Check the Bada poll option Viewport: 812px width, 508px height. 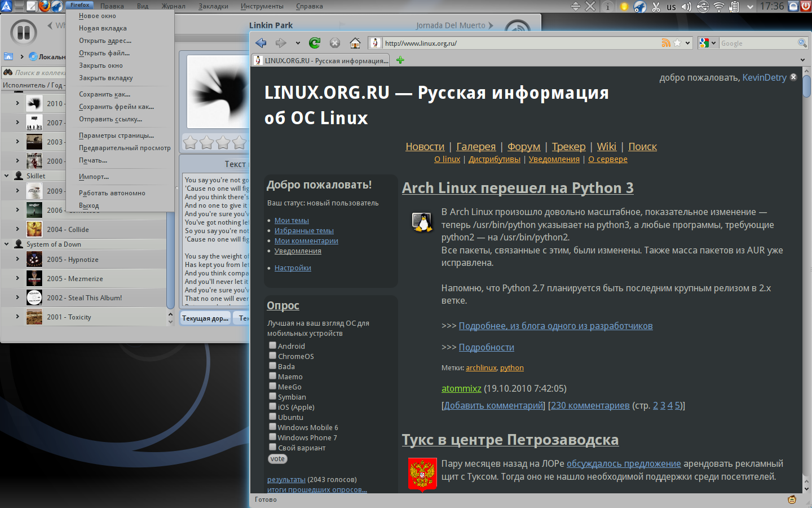click(x=272, y=366)
